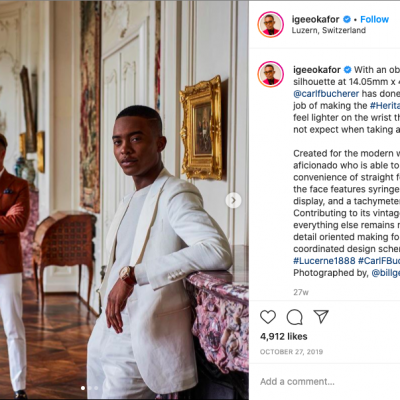Click igeeokafor username in caption
Viewport: 400px width, 400px height.
[317, 70]
